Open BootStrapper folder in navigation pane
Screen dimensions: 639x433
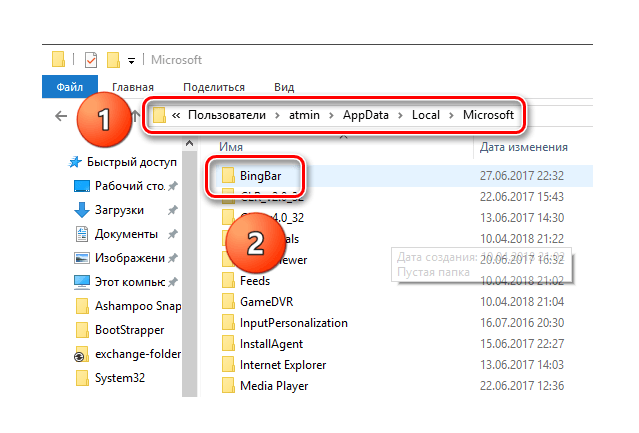(129, 330)
